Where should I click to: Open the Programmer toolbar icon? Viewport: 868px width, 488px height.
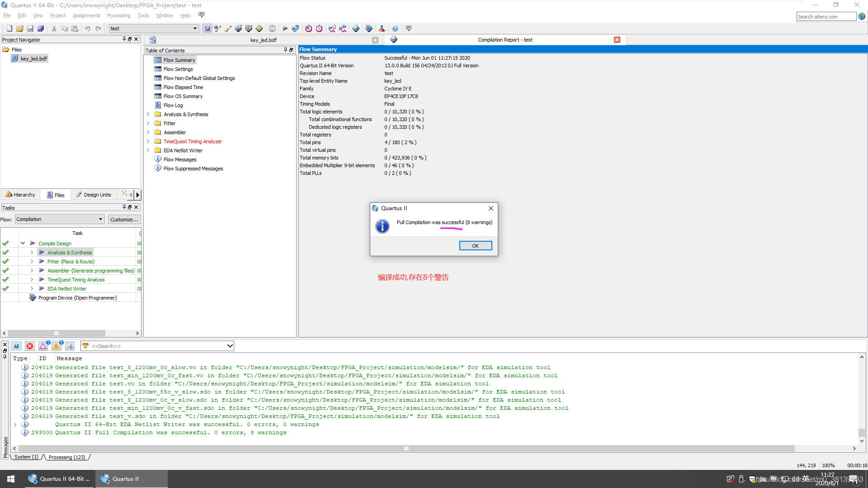[x=369, y=28]
